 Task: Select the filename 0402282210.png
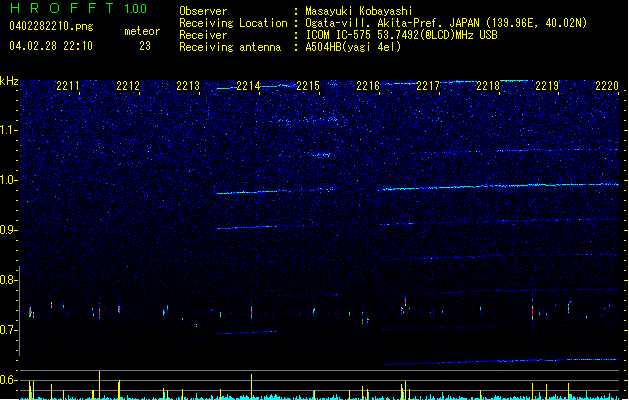pyautogui.click(x=51, y=26)
